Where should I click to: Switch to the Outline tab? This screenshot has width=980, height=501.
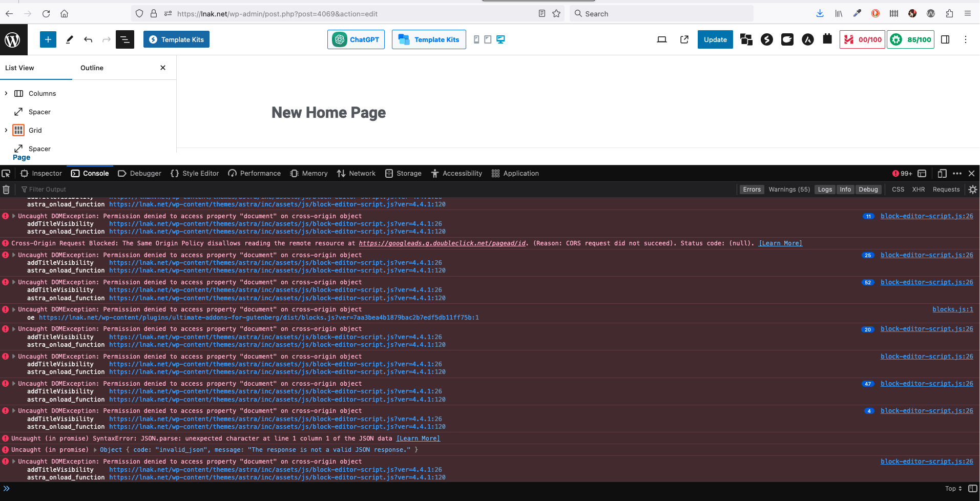pyautogui.click(x=92, y=68)
